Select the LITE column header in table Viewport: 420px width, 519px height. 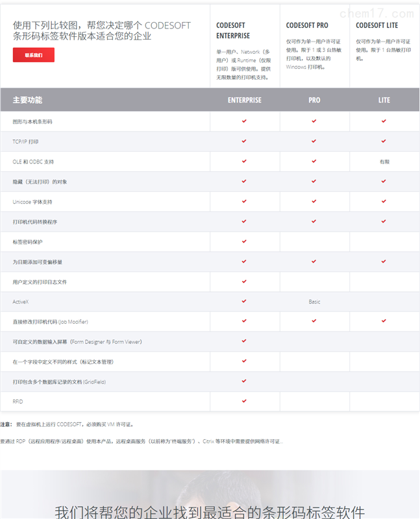click(x=384, y=100)
